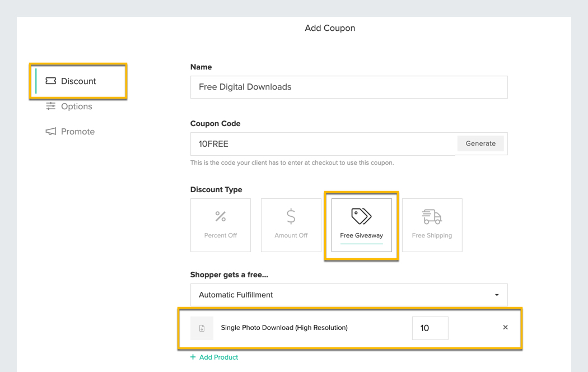Click the Single Photo Download (High Resolution) text

point(284,327)
